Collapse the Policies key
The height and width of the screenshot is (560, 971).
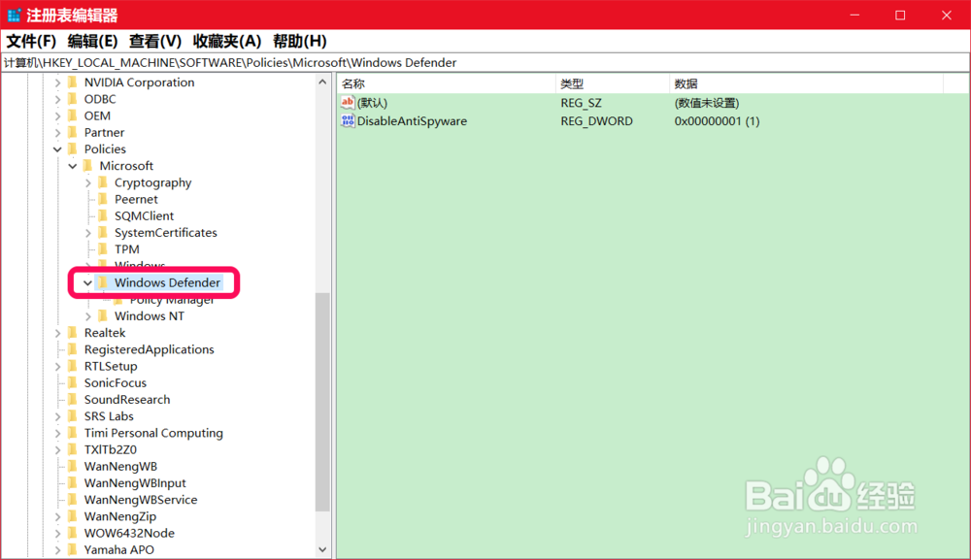pos(58,148)
